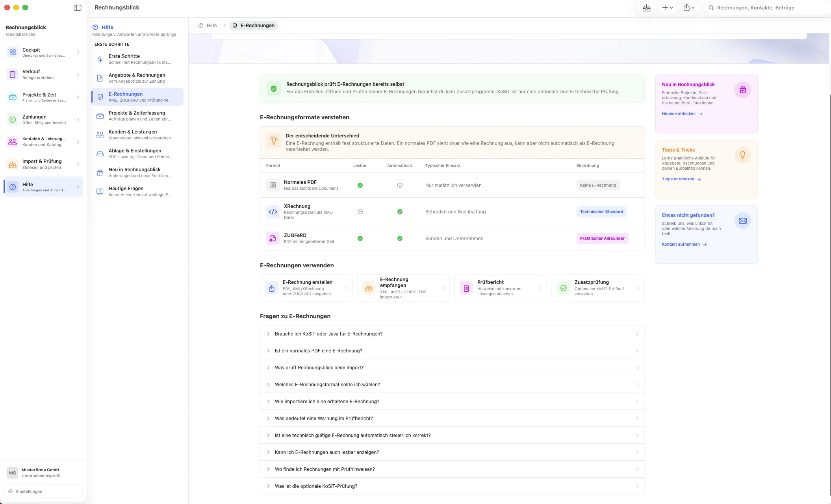Screen dimensions: 831x504
Task: Click green shield icon in info banner
Action: point(273,89)
